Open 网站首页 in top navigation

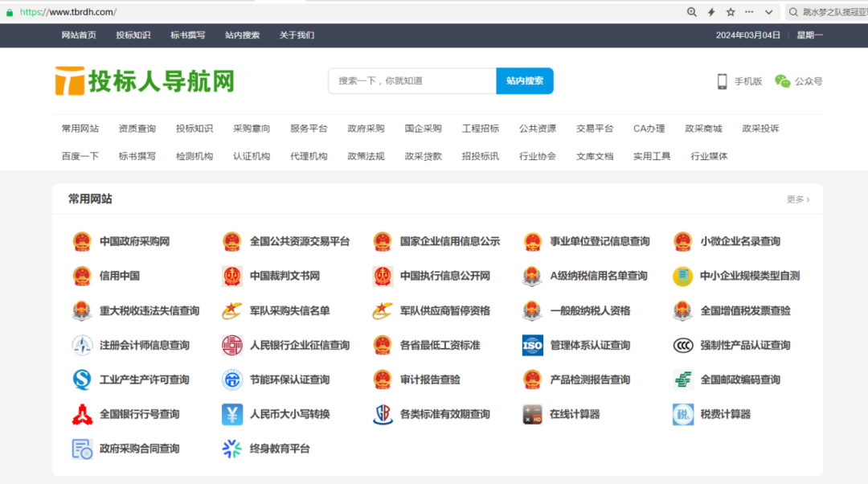click(x=79, y=35)
